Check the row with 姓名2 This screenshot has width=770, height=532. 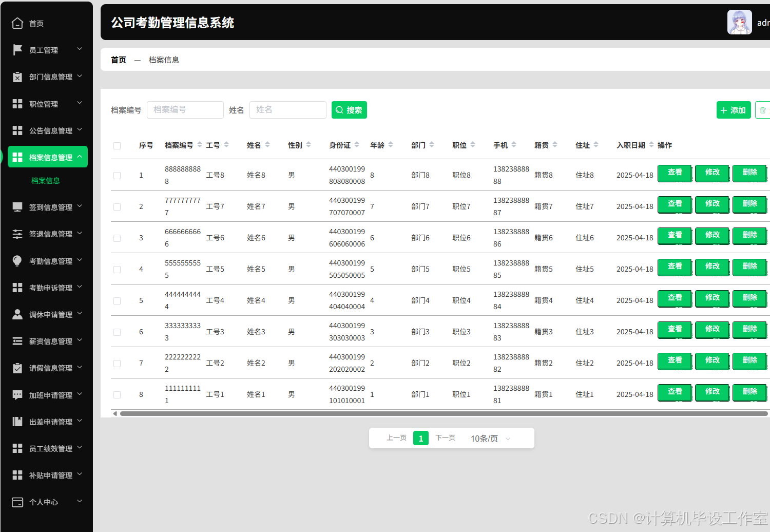click(x=117, y=363)
